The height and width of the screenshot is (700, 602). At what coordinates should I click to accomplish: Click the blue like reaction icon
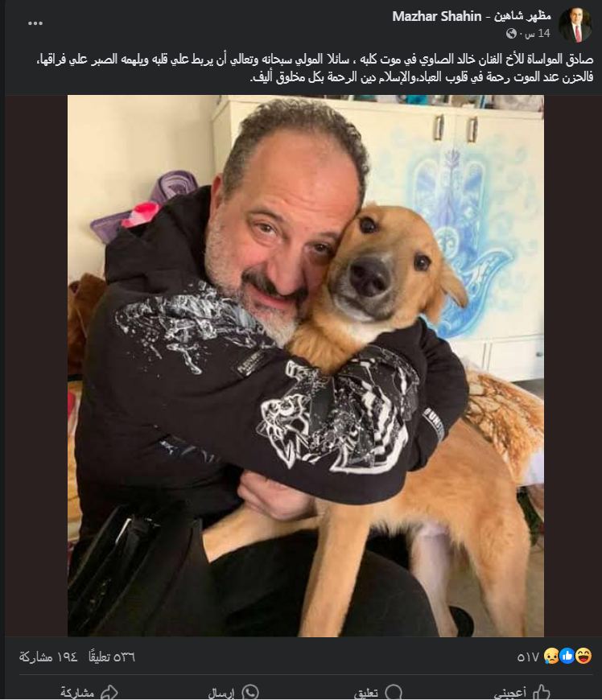[x=567, y=656]
